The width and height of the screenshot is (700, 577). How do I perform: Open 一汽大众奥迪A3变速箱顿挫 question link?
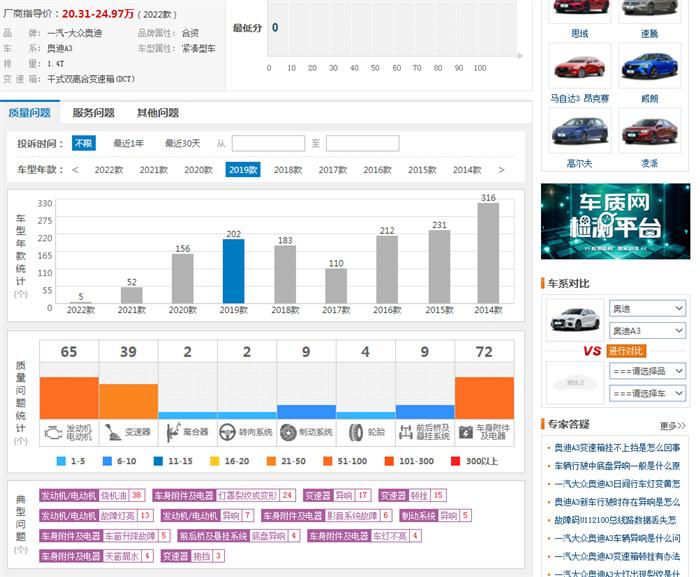617,556
